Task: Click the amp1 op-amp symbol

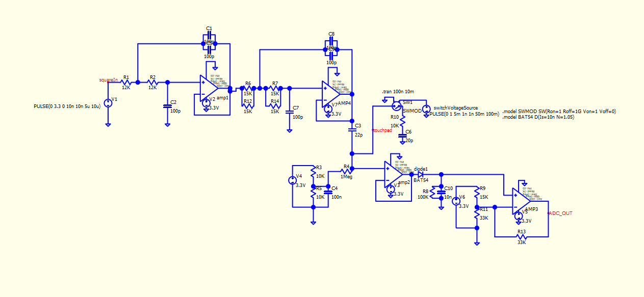Action: pyautogui.click(x=209, y=89)
